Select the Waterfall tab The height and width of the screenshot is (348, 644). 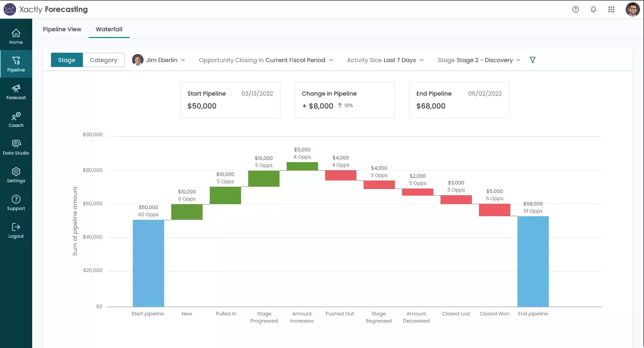[109, 29]
